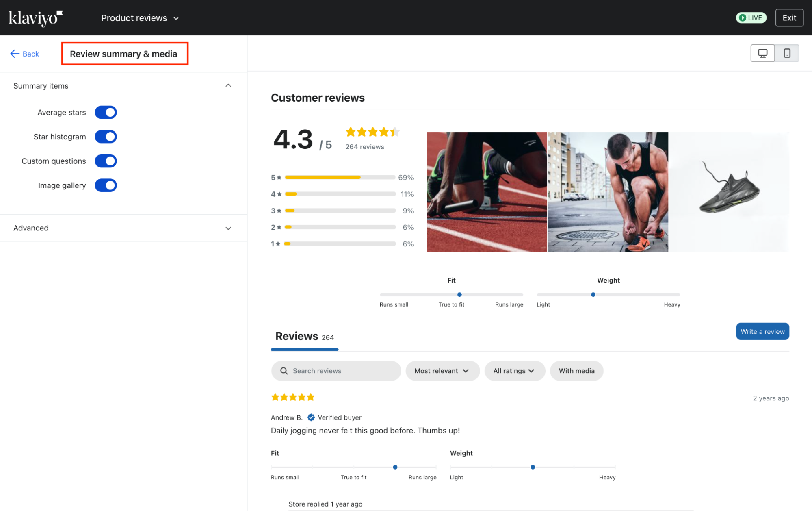The height and width of the screenshot is (511, 812).
Task: Click the search magnifier icon
Action: tap(284, 371)
